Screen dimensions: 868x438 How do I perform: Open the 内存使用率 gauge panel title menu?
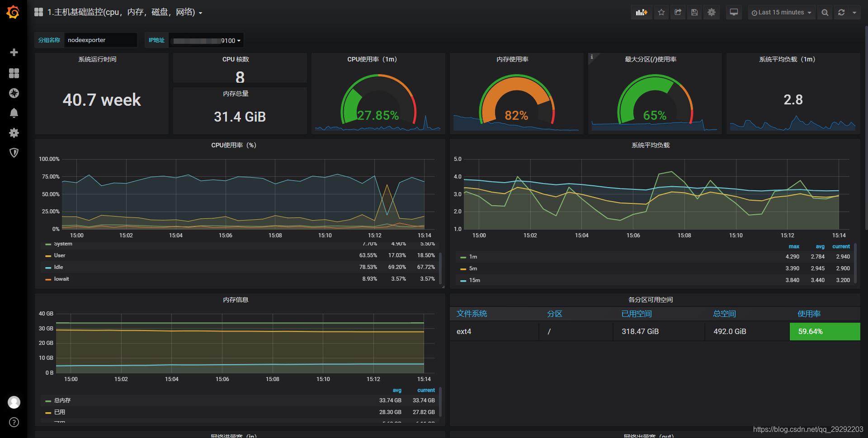(512, 59)
